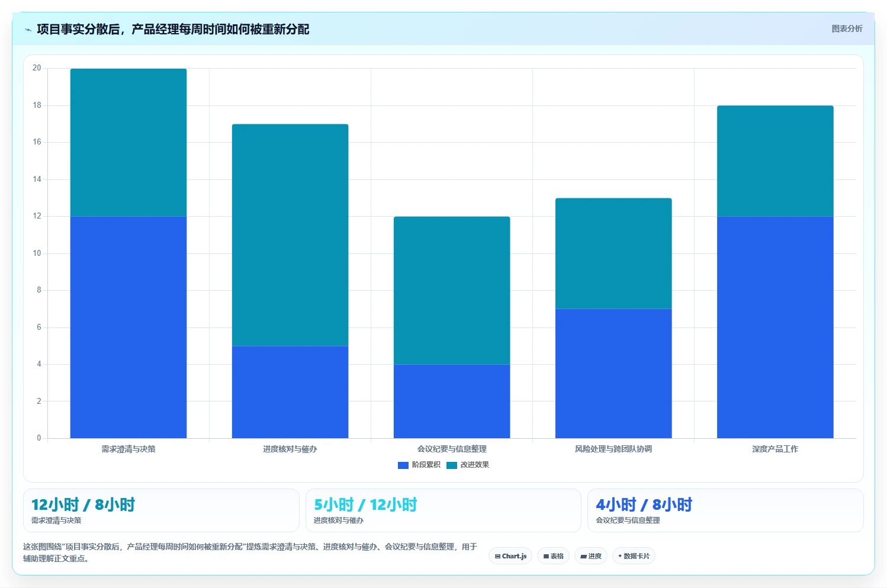Click the 5小时 / 12小时 stat value
The height and width of the screenshot is (588, 887).
click(365, 505)
